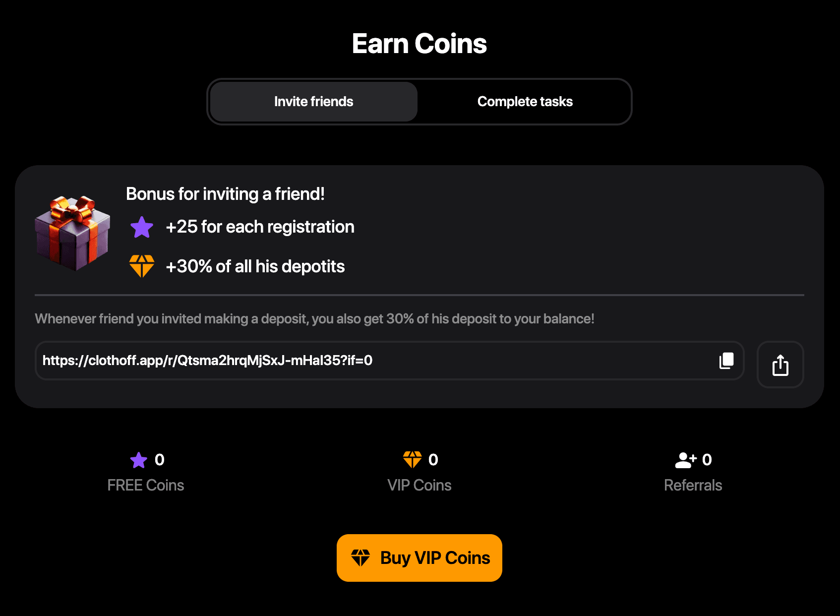Click the gray deposit notice sentence
This screenshot has width=840, height=616.
tap(314, 319)
